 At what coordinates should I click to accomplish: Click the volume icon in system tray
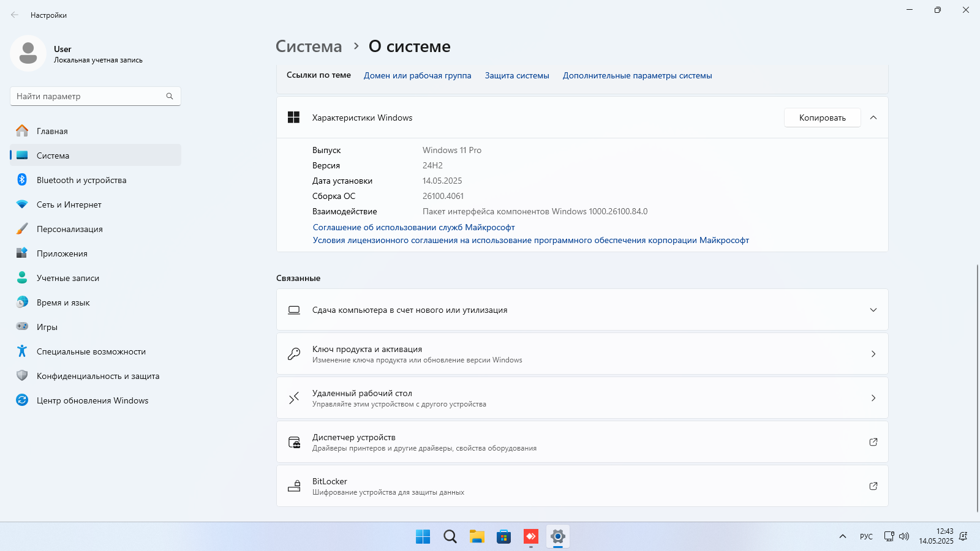point(904,536)
